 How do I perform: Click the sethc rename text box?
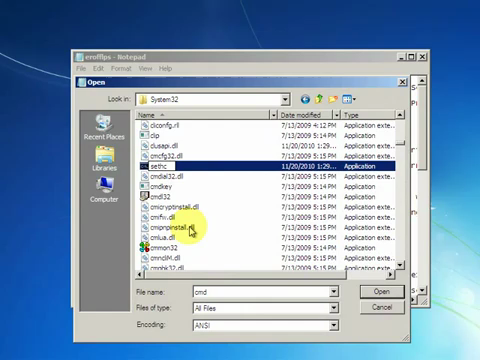pos(162,166)
